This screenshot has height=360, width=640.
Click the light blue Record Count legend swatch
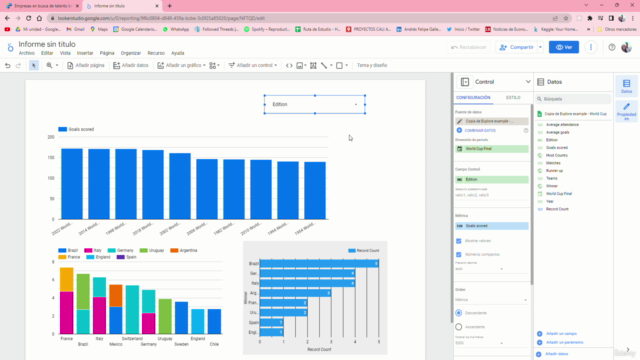tap(352, 251)
